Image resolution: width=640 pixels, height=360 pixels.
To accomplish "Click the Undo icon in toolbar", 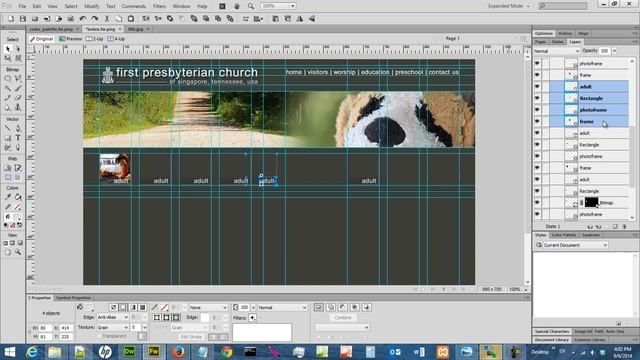I will pyautogui.click(x=83, y=19).
